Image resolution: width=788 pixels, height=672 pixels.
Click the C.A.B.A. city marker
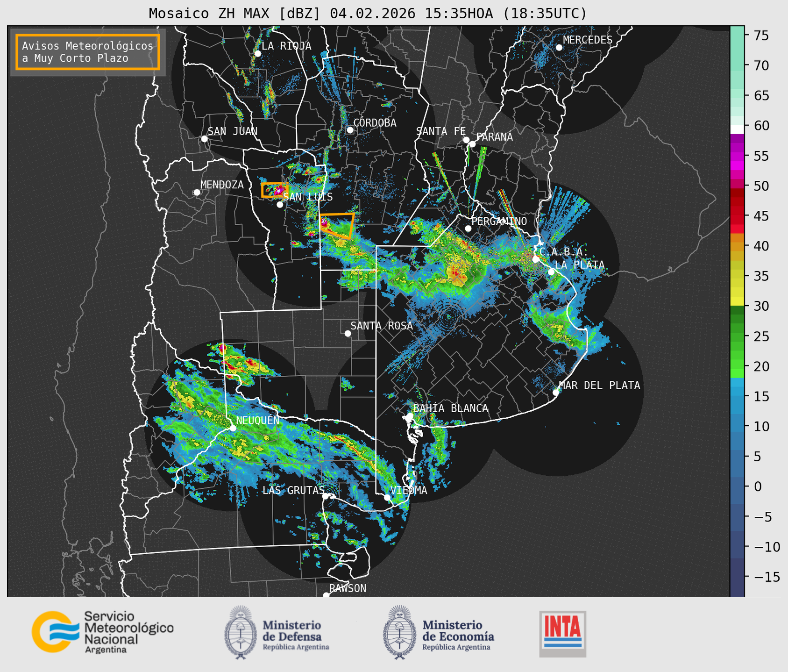click(536, 259)
